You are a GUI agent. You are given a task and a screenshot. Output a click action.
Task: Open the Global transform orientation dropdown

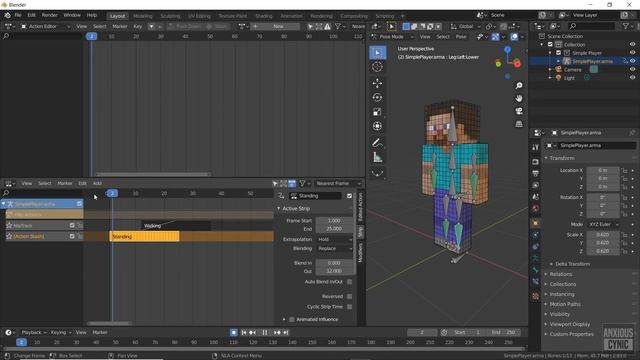coord(465,27)
